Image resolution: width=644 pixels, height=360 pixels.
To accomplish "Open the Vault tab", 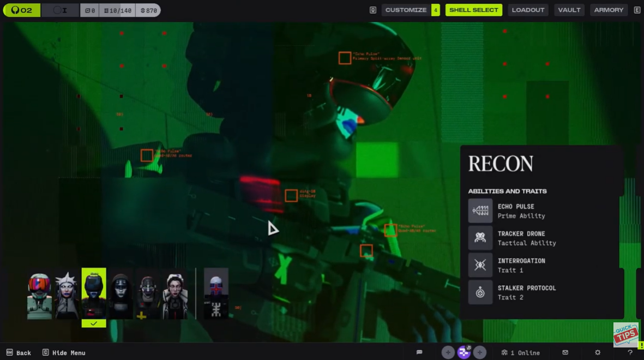I will [x=569, y=10].
